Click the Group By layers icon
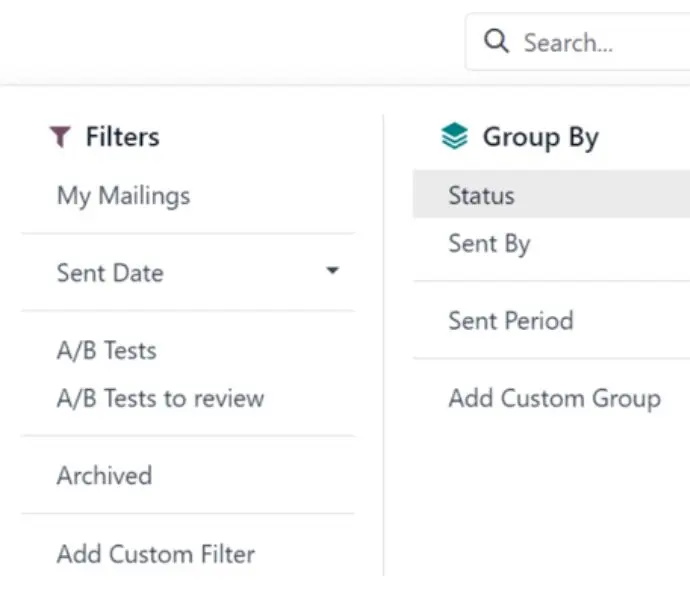The height and width of the screenshot is (590, 690). click(455, 136)
